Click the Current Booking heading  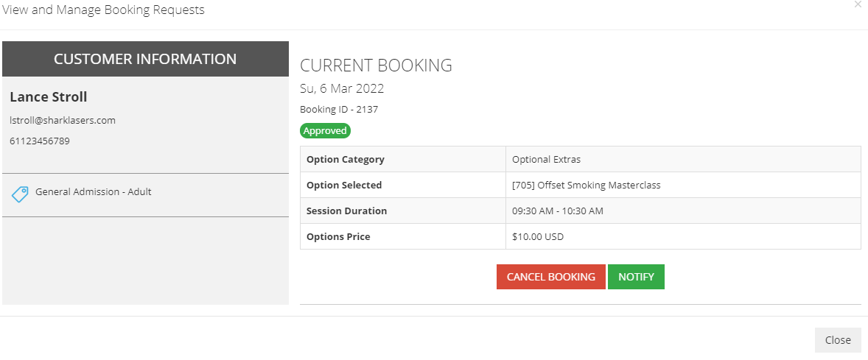(x=376, y=66)
